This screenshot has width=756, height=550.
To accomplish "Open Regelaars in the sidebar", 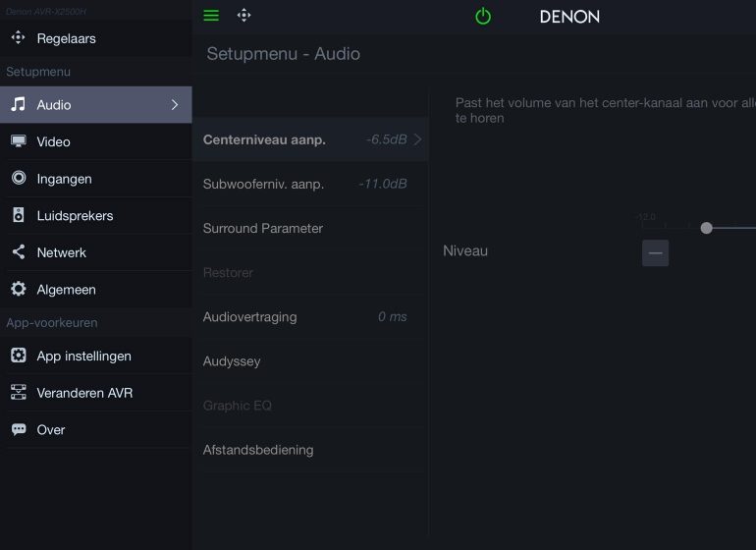I will (66, 38).
